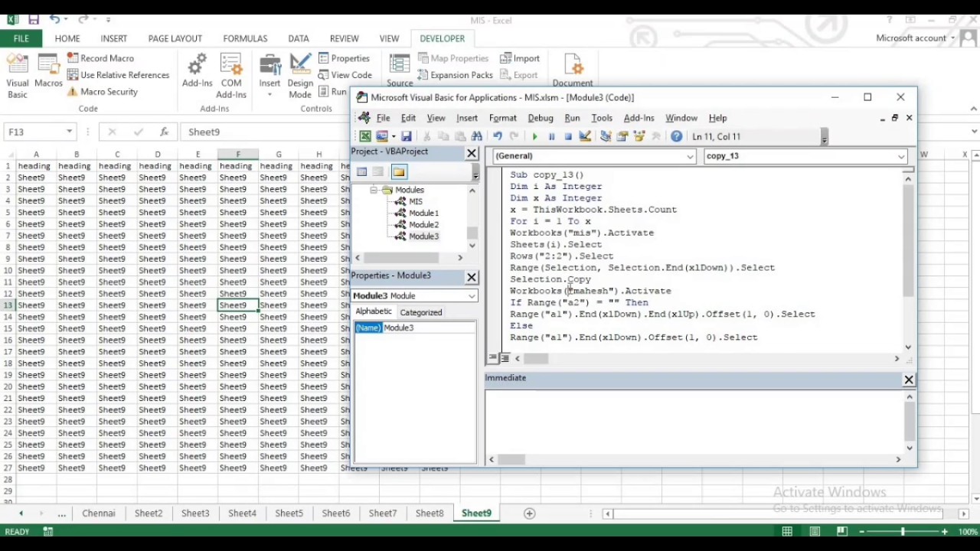Click the Break pause icon in the VBA toolbar
Viewport: 980px width, 551px height.
(x=551, y=136)
